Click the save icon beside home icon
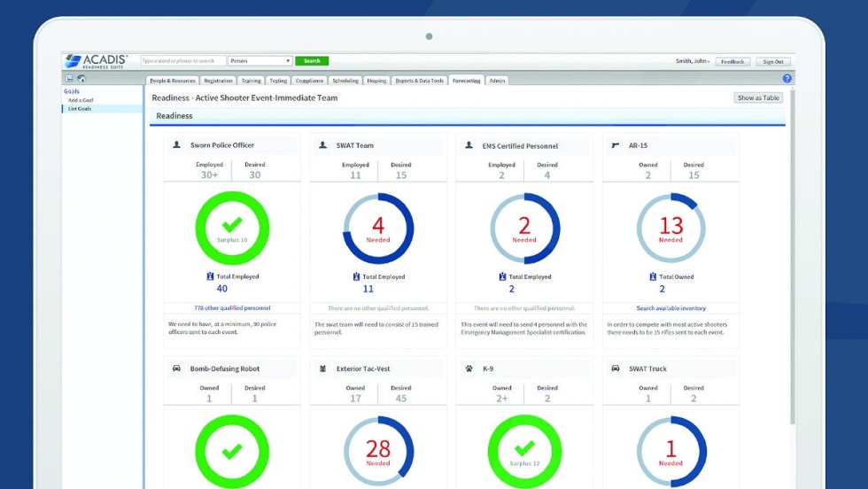 pos(70,80)
